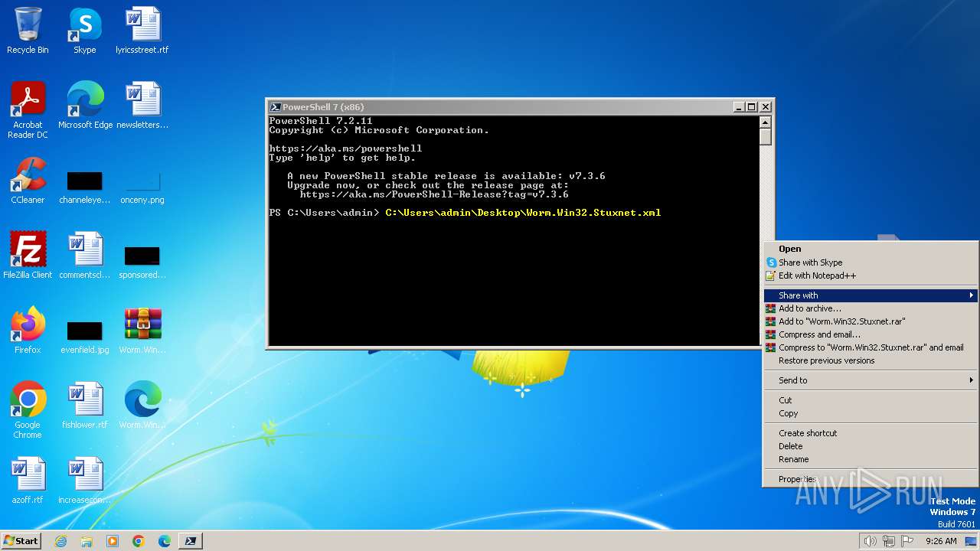Open the PowerShell window system menu icon
The image size is (980, 551).
[x=276, y=107]
